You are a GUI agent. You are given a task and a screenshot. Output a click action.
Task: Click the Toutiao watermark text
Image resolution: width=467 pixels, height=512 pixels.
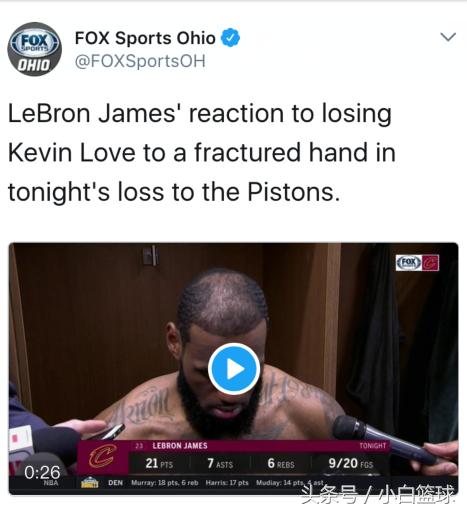pyautogui.click(x=378, y=494)
